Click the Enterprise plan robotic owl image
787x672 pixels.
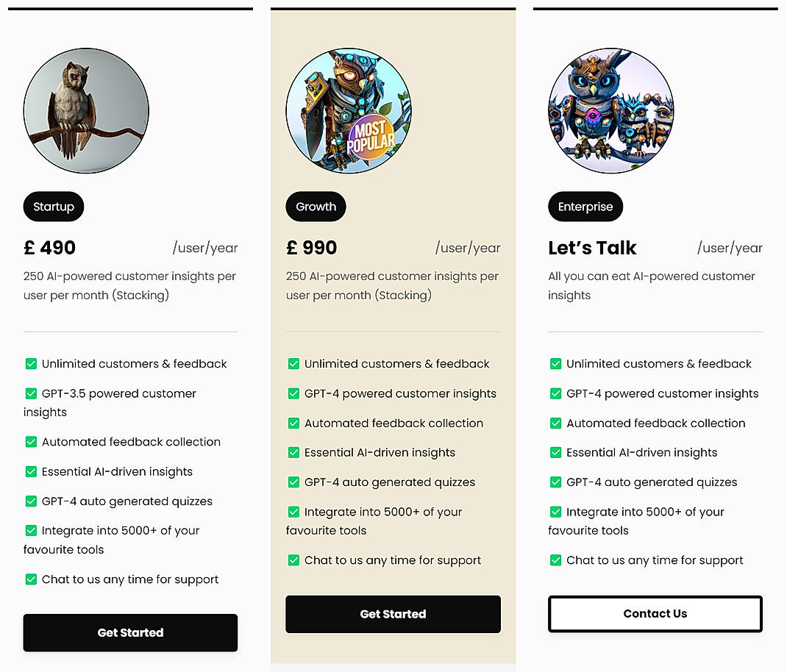coord(610,110)
